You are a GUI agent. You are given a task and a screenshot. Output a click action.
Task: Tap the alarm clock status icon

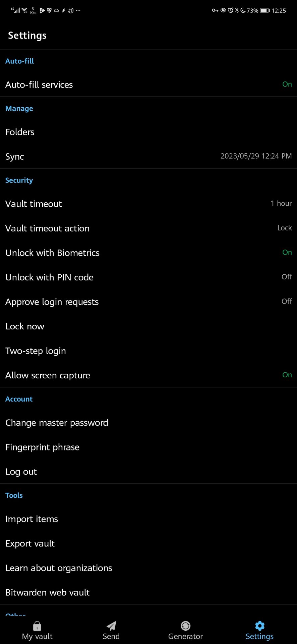[x=231, y=10]
